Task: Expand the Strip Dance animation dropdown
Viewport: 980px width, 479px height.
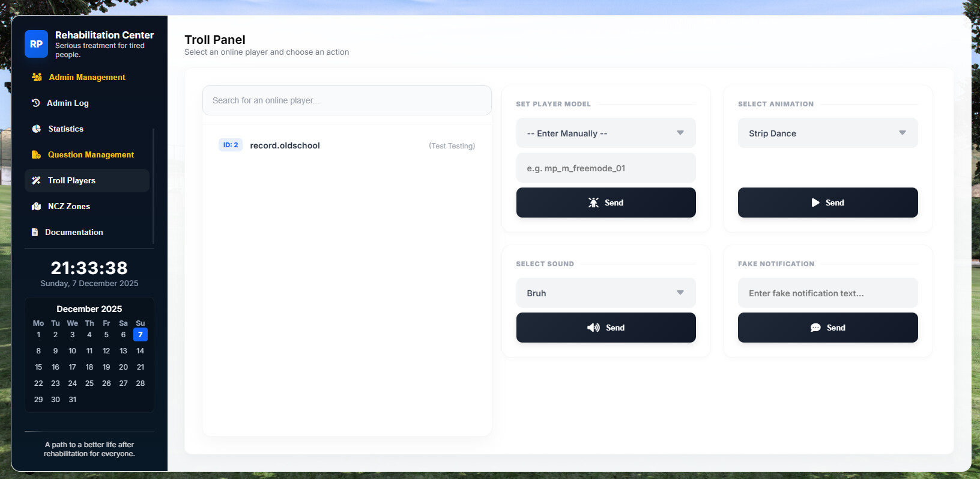Action: (x=827, y=133)
